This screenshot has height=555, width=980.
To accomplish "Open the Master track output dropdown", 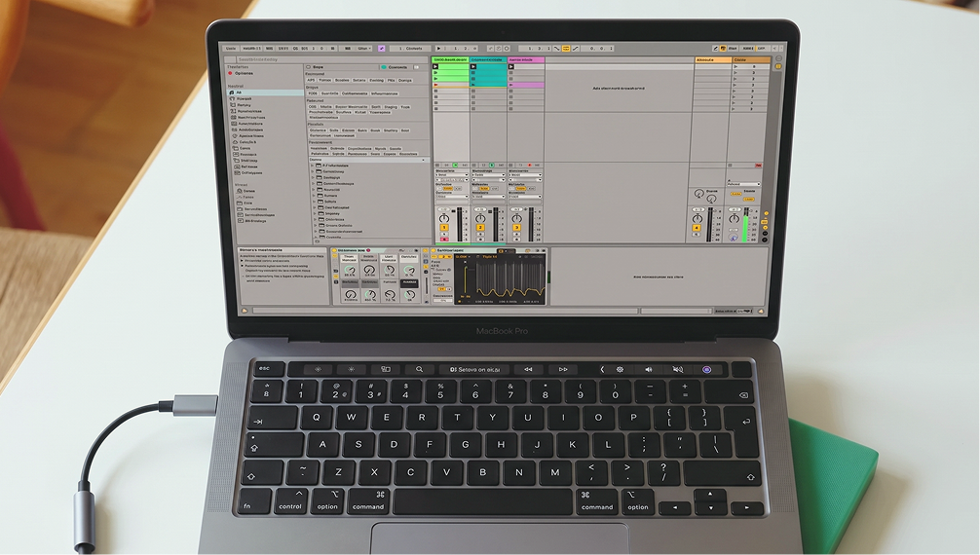I will [x=743, y=184].
